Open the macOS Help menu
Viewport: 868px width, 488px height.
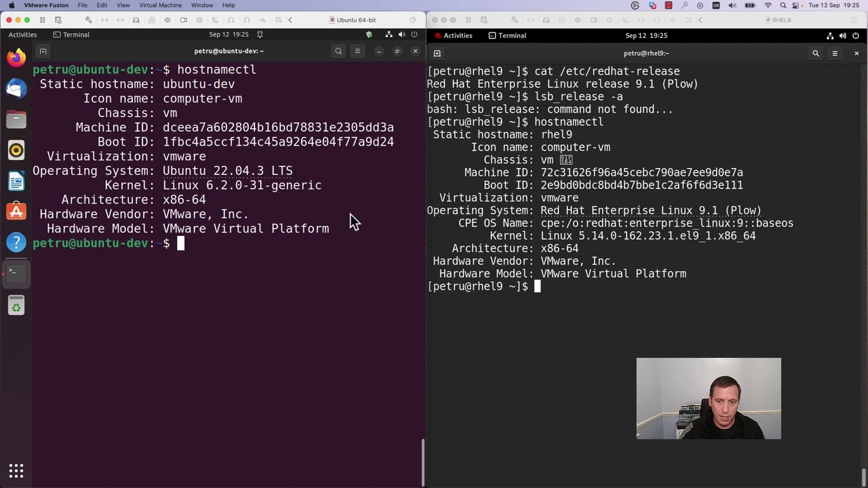click(x=229, y=5)
